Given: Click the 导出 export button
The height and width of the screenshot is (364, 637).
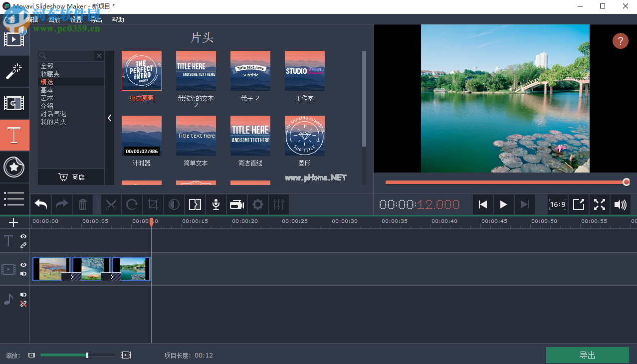Looking at the screenshot, I should coord(587,355).
